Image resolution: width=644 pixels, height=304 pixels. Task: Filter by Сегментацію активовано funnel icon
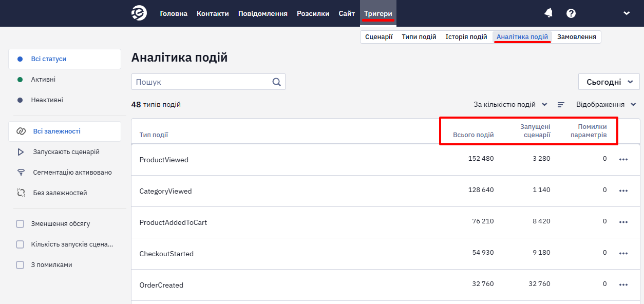coord(21,173)
